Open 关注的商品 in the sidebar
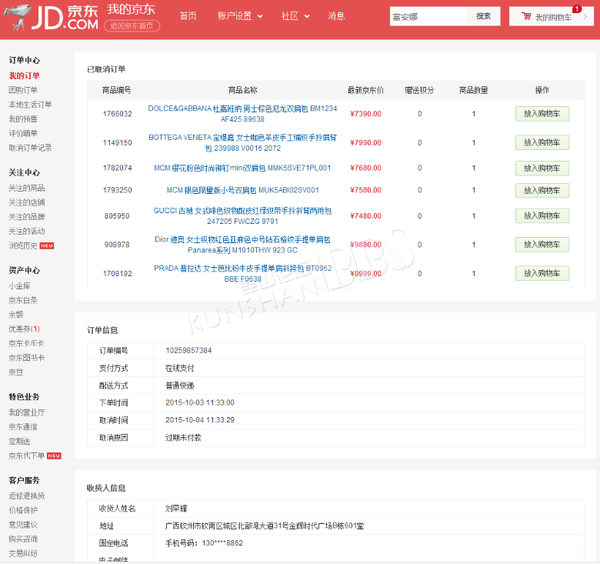The image size is (600, 564). [x=27, y=188]
